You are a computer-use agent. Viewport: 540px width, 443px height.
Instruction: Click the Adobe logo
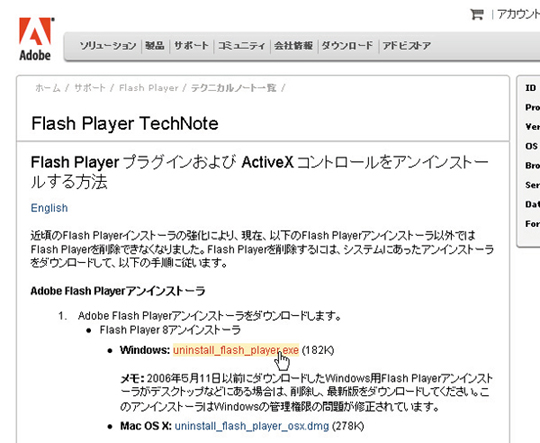(x=36, y=39)
